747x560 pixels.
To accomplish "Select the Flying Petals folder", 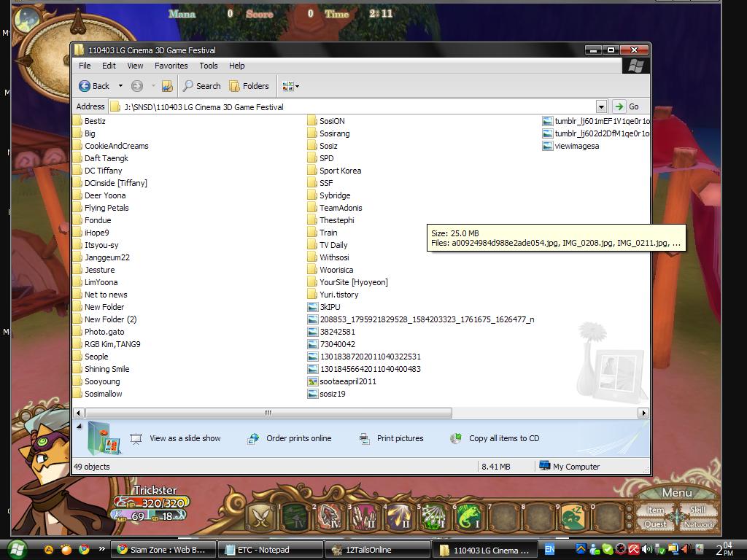I will pos(101,208).
